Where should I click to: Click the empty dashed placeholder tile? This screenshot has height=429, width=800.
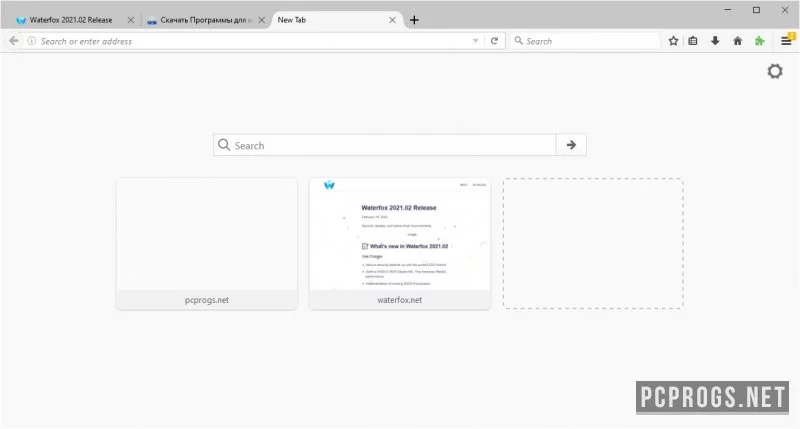593,243
